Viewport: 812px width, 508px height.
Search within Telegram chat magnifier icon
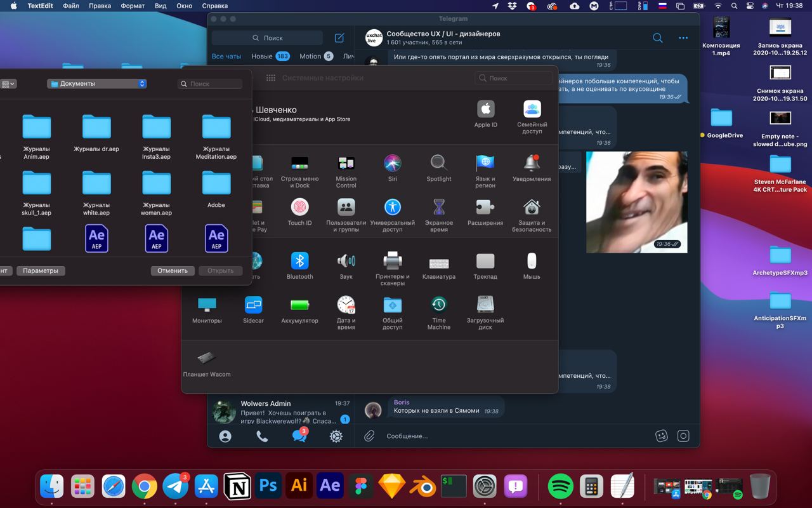[x=658, y=38]
